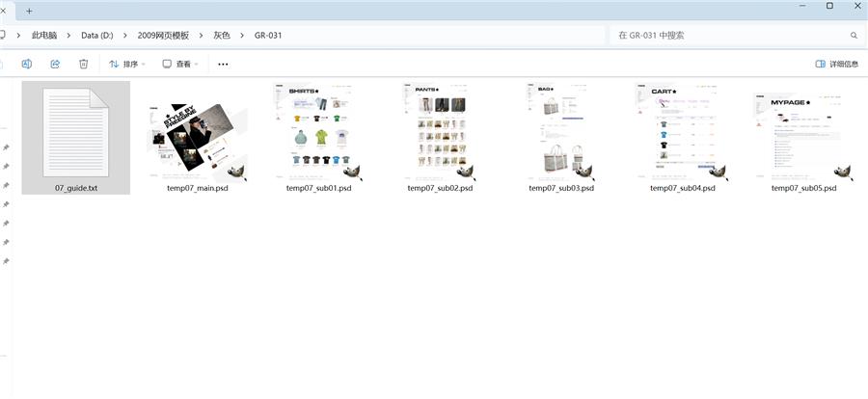Maximize the File Explorer window
This screenshot has height=399, width=868.
point(829,6)
